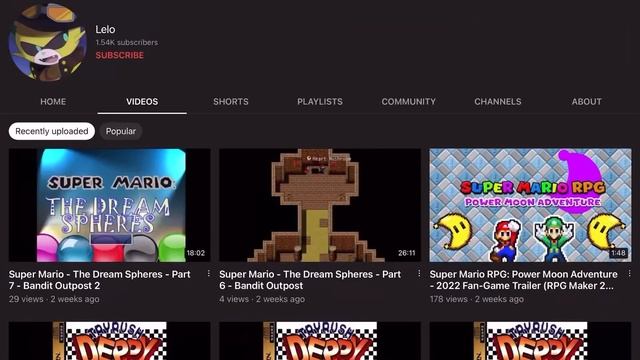Click the 4 views metadata line
This screenshot has width=640, height=360.
pyautogui.click(x=262, y=299)
